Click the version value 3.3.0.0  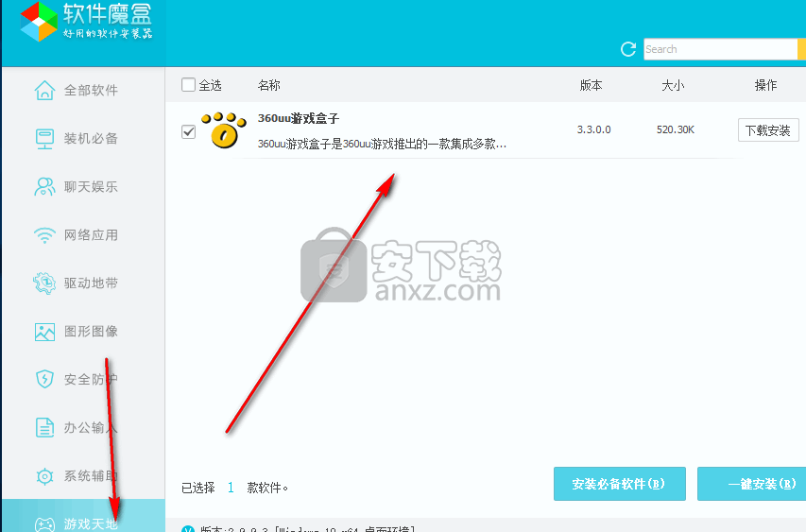pos(593,129)
